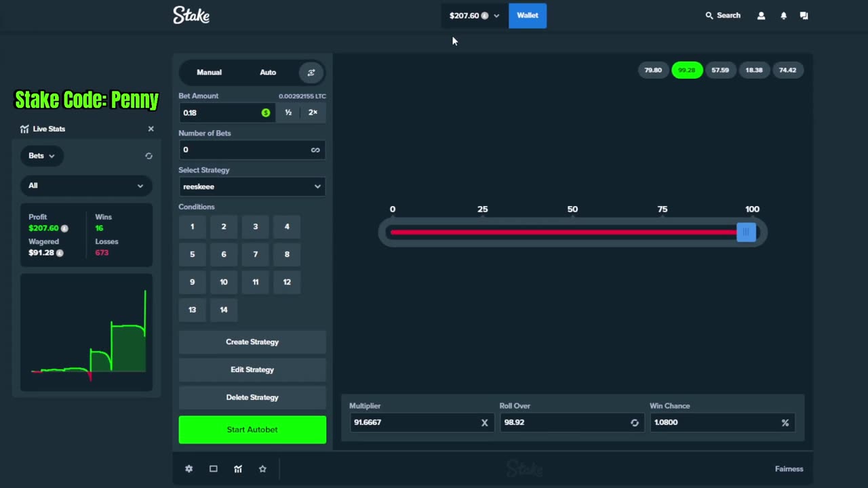Click Start Autobet button
Image resolution: width=868 pixels, height=488 pixels.
tap(252, 430)
